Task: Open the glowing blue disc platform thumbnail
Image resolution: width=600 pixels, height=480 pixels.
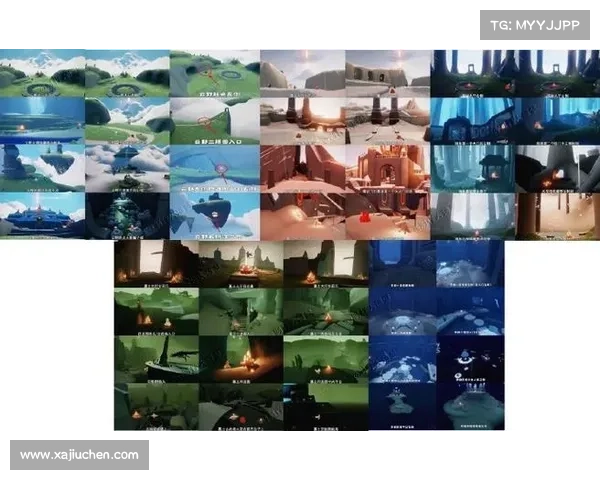Action: [x=42, y=120]
